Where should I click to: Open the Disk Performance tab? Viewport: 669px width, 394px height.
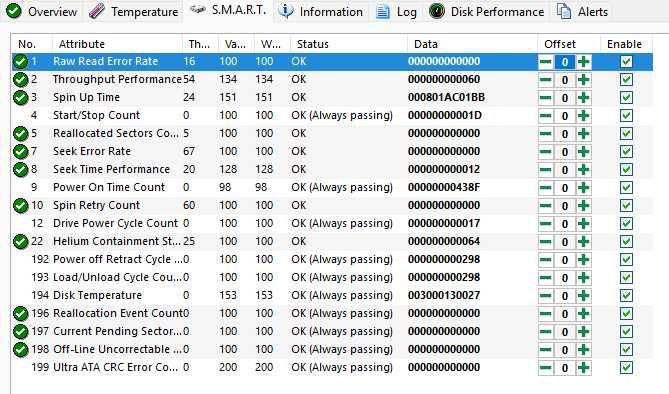click(x=486, y=12)
